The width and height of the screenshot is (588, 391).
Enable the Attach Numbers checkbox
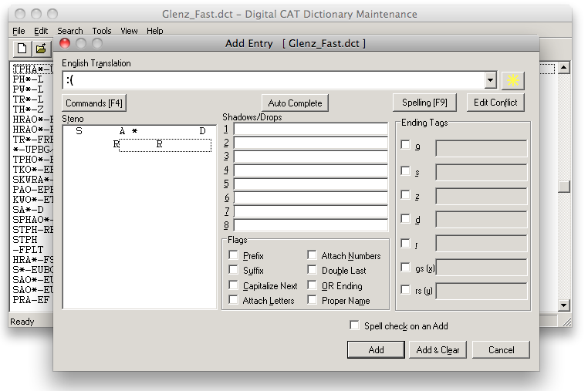coord(312,255)
